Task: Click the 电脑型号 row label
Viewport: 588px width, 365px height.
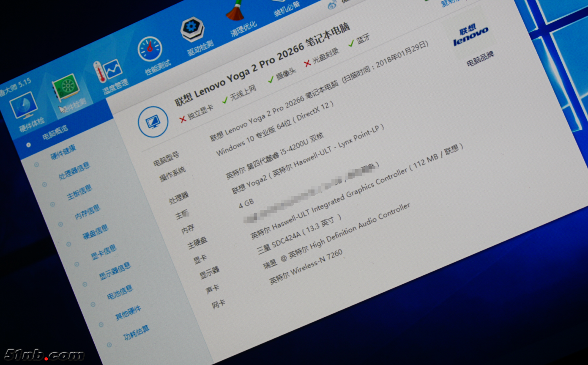Action: (166, 158)
